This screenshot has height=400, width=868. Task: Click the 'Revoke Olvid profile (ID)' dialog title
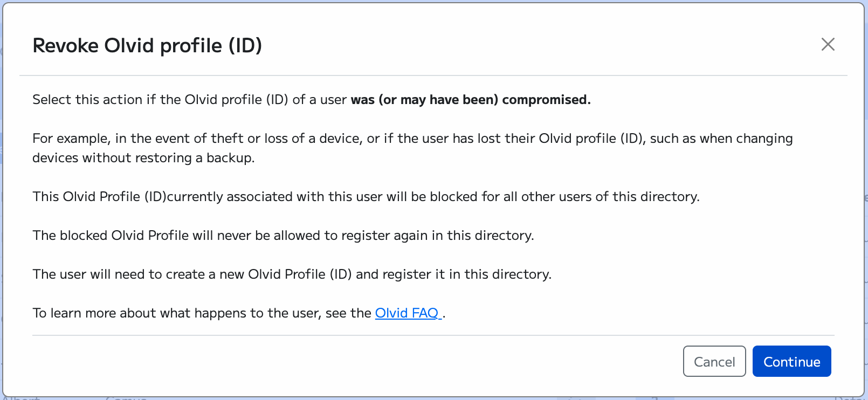coord(147,46)
